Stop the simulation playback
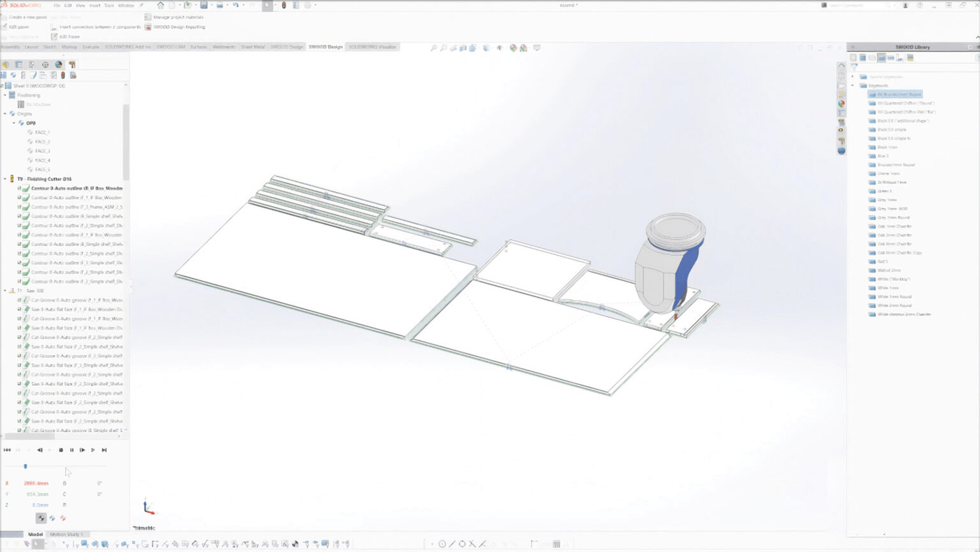This screenshot has height=552, width=980. (x=61, y=450)
